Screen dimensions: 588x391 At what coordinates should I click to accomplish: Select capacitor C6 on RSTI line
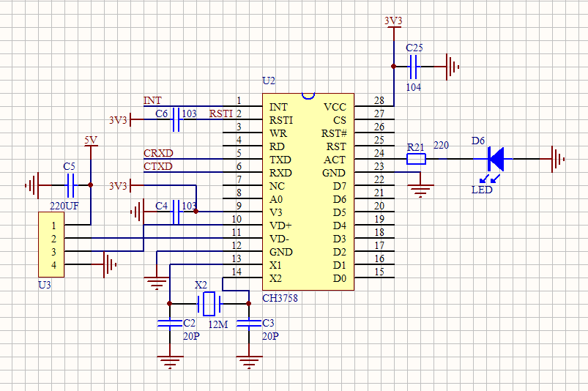(176, 119)
